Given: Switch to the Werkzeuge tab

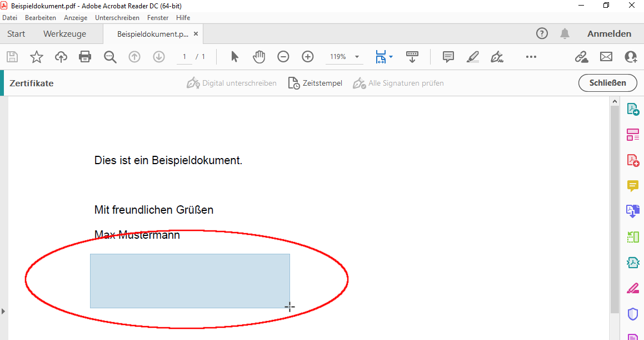Looking at the screenshot, I should coord(65,34).
